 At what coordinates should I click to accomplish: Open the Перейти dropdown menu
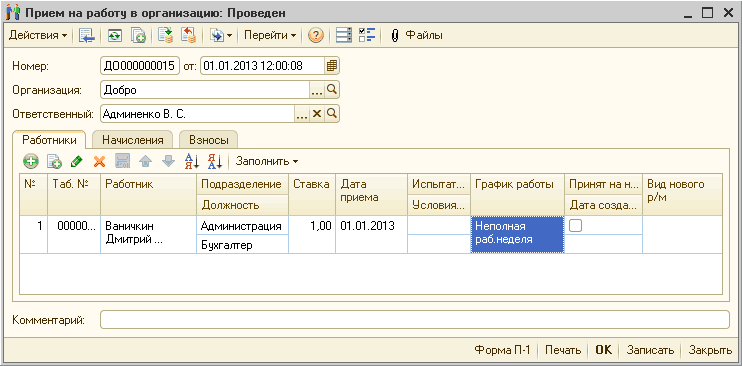coord(270,36)
